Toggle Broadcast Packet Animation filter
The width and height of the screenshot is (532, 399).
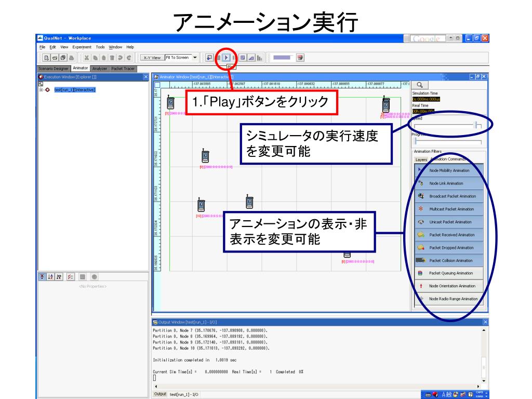[x=449, y=196]
